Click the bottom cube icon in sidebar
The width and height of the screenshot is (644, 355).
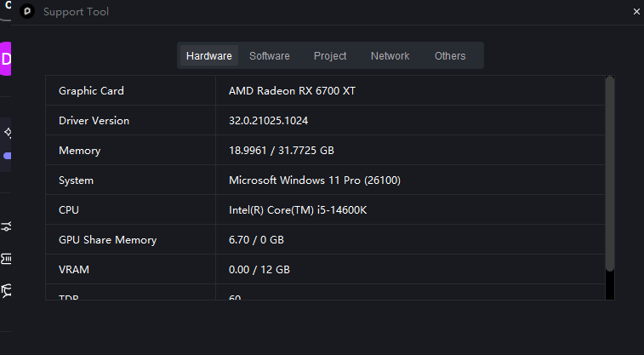tap(7, 290)
